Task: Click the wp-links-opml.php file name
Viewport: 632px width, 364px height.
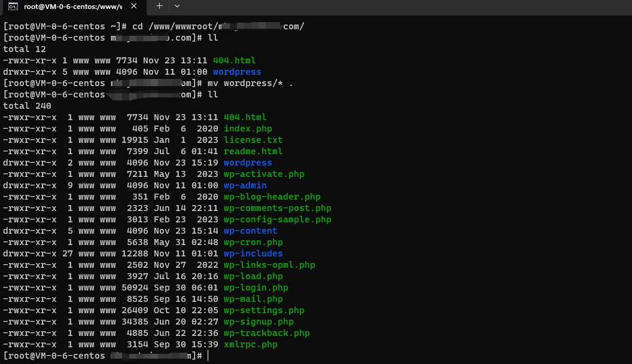Action: pos(269,265)
